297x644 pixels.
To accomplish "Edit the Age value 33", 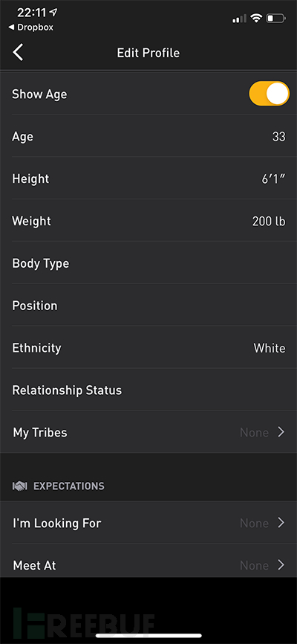I will (278, 136).
